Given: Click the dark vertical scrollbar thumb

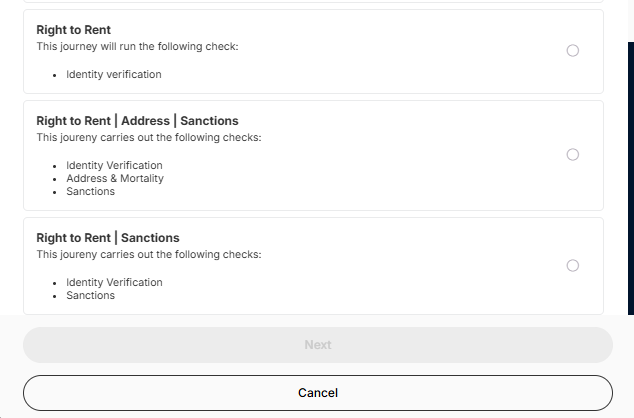Looking at the screenshot, I should coord(631,178).
